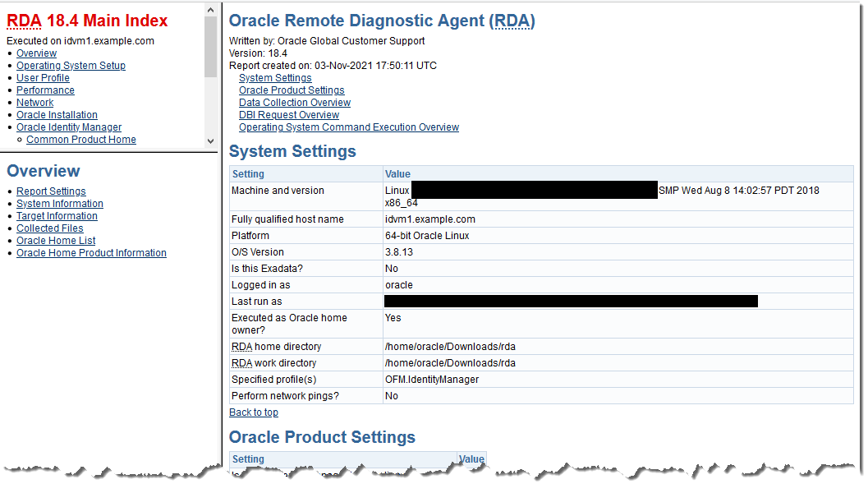Open Target Information link

57,216
